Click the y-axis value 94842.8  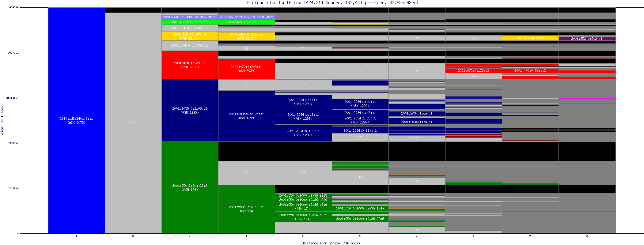[13, 188]
